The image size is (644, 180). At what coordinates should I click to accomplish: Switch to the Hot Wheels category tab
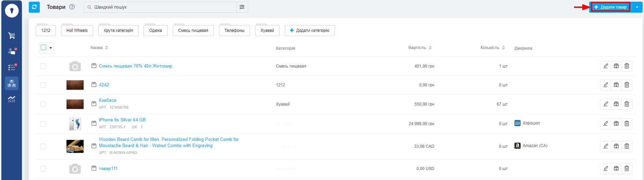click(77, 31)
